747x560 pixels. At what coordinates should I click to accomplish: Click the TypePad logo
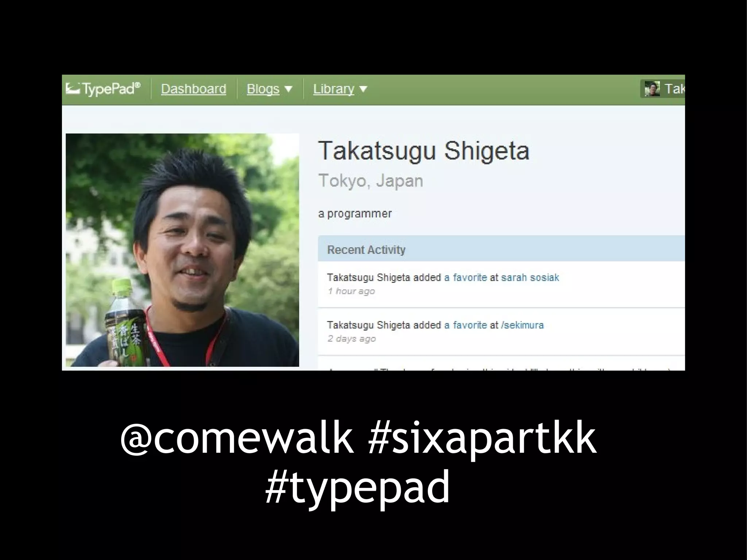click(x=103, y=89)
